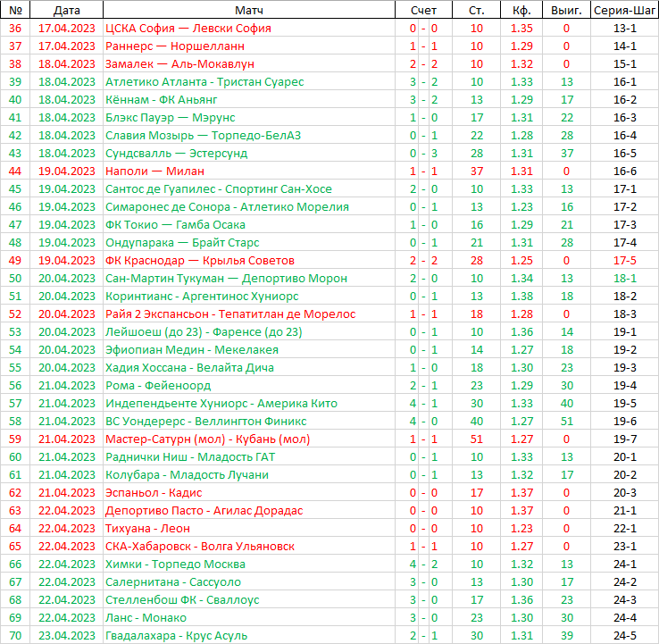Image resolution: width=659 pixels, height=644 pixels.
Task: Select row number 70 cell
Action: 15,635
